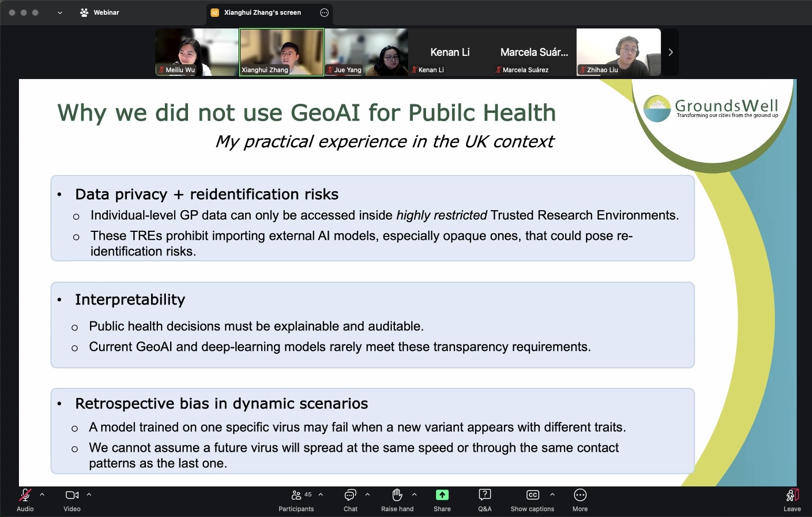Image resolution: width=812 pixels, height=517 pixels.
Task: Open Xianghui Zhang's screen options ellipsis
Action: [x=324, y=13]
